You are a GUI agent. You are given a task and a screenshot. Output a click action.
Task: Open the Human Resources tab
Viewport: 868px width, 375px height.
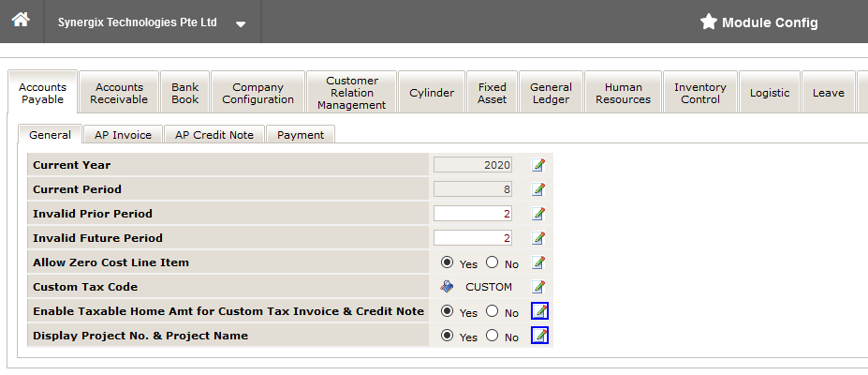[624, 93]
